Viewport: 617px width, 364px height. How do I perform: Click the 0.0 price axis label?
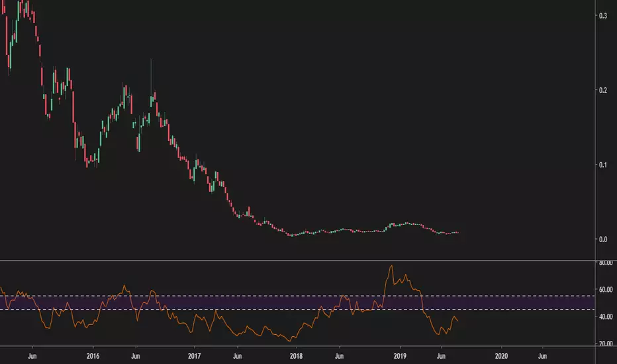click(603, 240)
